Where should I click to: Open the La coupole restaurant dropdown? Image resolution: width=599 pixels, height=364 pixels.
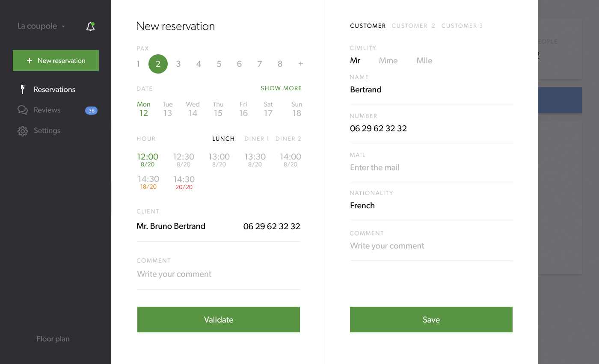pos(41,26)
